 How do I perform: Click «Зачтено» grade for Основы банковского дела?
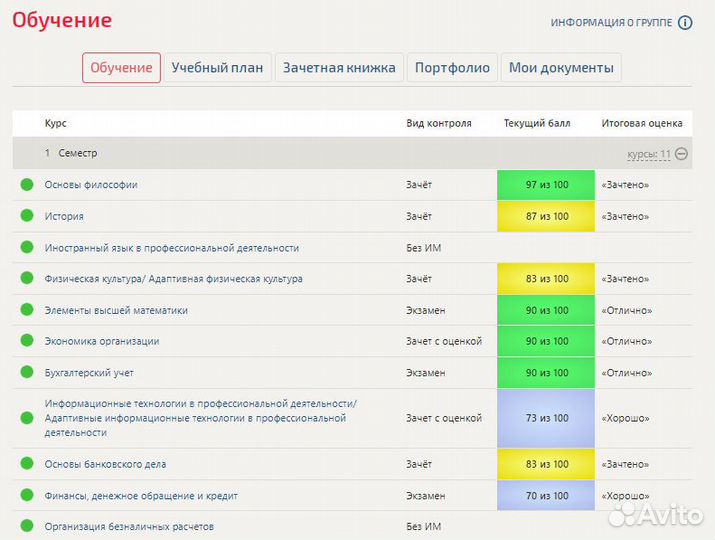tap(625, 464)
